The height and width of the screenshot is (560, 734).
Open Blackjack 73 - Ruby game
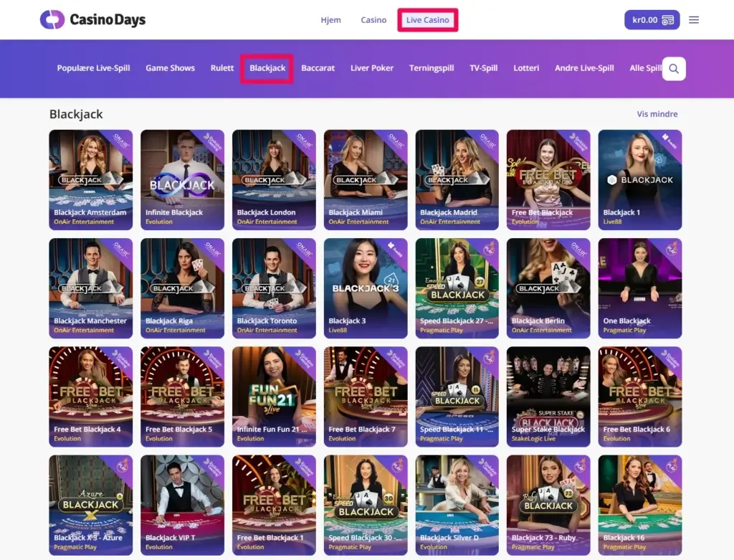point(548,506)
